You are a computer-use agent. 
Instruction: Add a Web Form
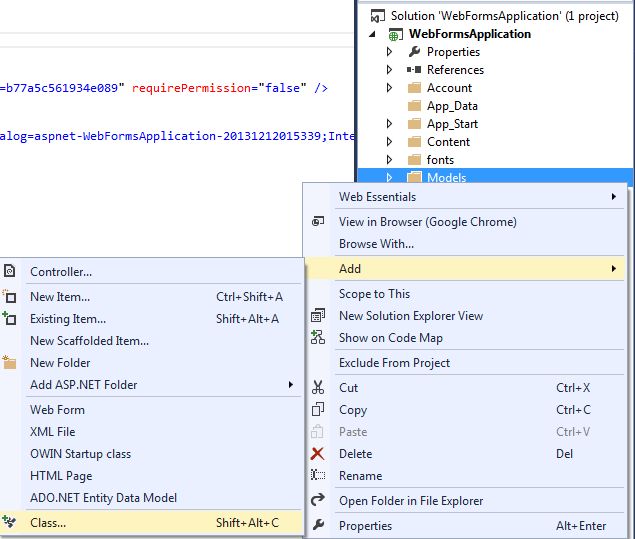(152, 409)
